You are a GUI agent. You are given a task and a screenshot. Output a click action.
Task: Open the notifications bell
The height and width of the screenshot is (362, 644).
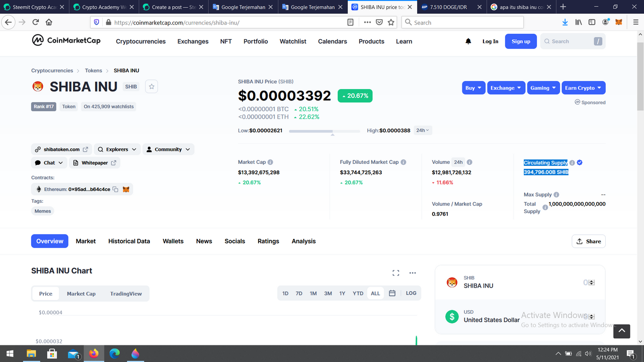[468, 41]
